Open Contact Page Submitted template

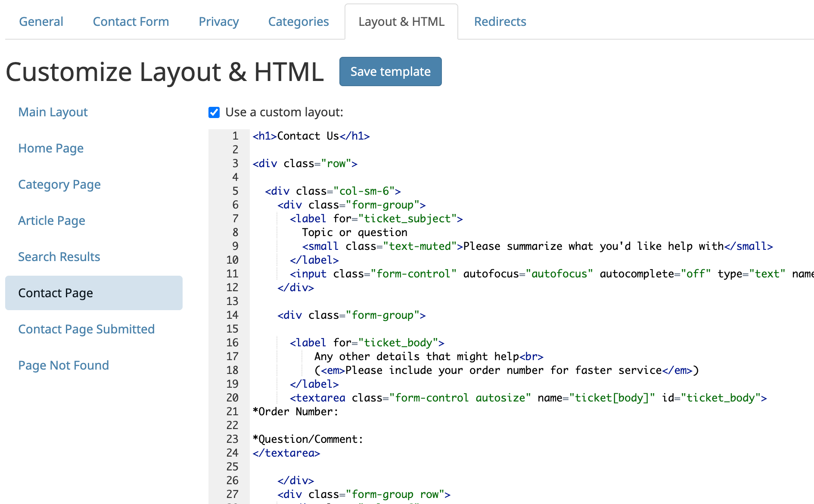click(86, 329)
